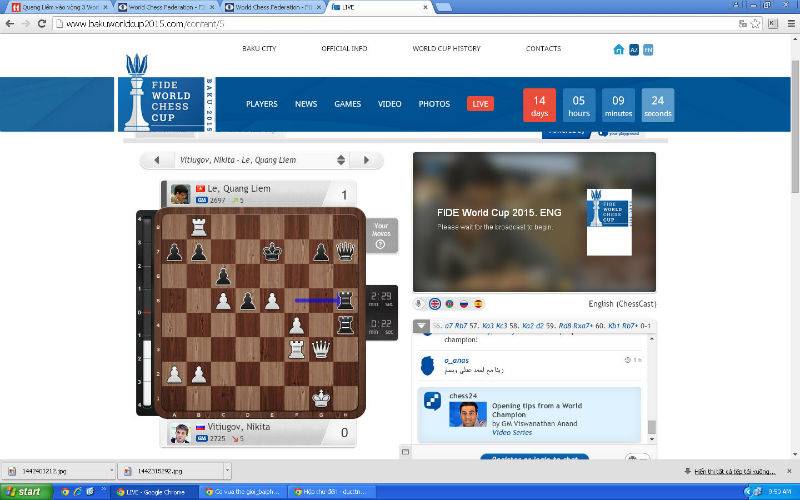Image resolution: width=800 pixels, height=500 pixels.
Task: Click the red LIVE button
Action: 480,104
